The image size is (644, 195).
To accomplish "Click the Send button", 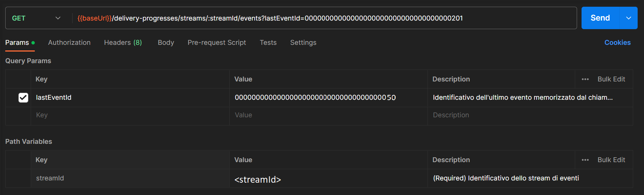I will (600, 18).
